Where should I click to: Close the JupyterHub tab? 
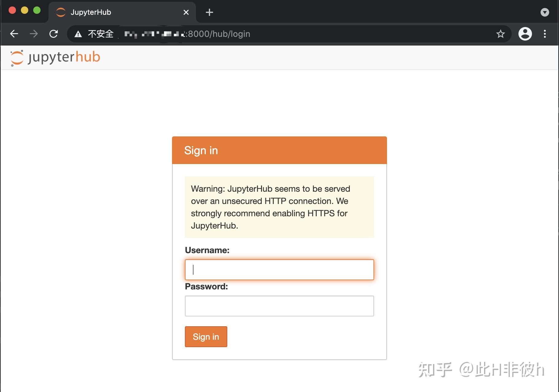[x=186, y=12]
